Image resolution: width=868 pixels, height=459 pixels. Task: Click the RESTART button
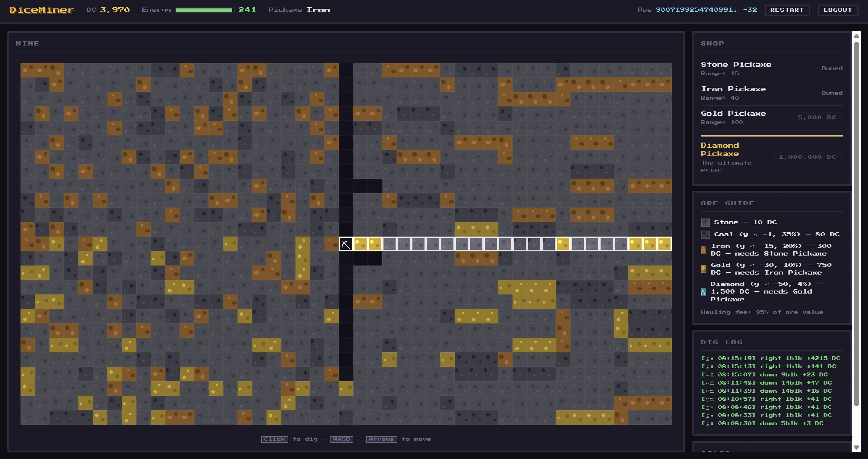click(x=787, y=10)
